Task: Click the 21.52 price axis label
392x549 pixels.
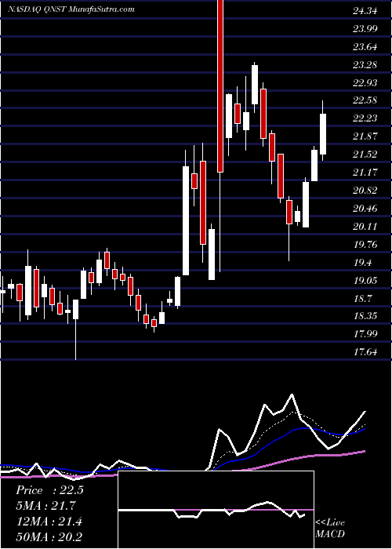Action: tap(365, 155)
